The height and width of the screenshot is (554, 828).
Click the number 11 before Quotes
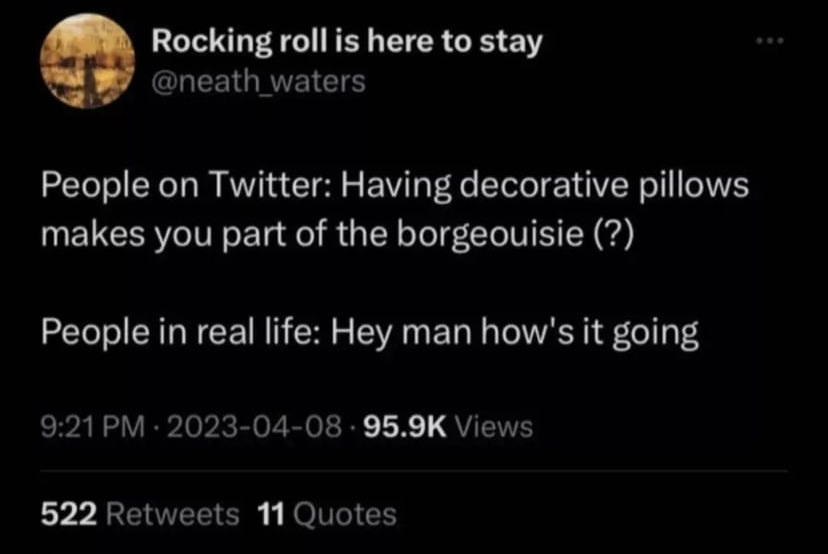[x=272, y=514]
